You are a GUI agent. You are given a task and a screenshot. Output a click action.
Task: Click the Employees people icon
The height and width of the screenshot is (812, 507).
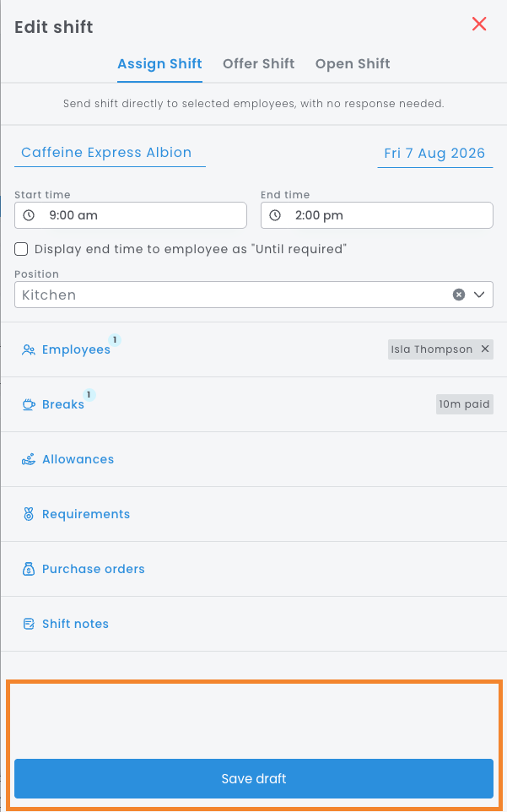tap(29, 350)
